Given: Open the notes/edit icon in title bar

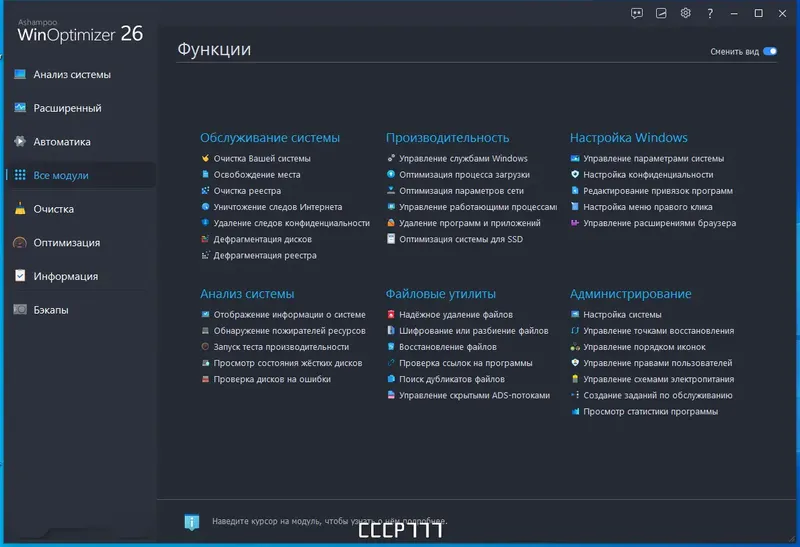Looking at the screenshot, I should [661, 14].
